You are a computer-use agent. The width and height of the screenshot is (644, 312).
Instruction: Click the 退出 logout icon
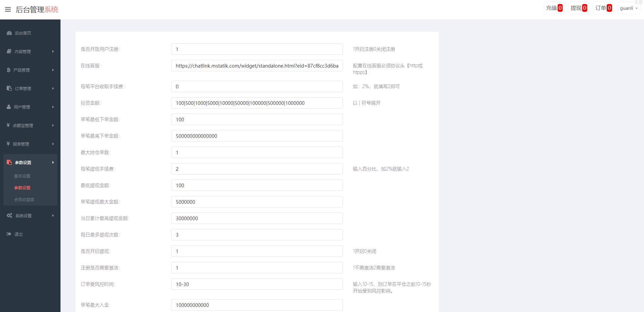[x=9, y=234]
